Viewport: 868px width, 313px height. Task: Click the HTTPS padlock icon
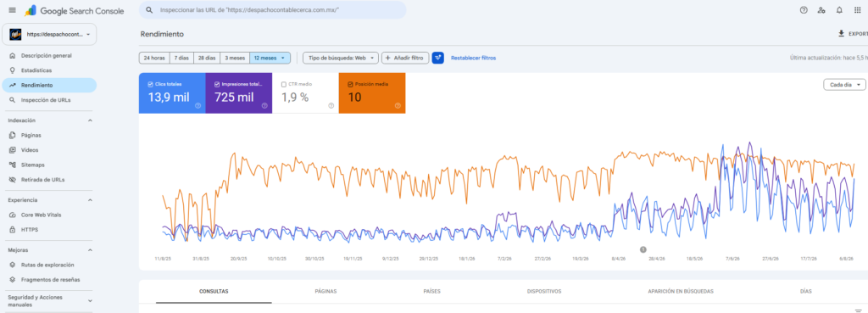12,229
